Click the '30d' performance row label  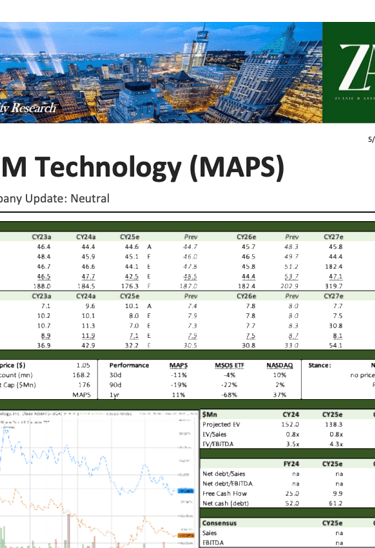point(115,375)
